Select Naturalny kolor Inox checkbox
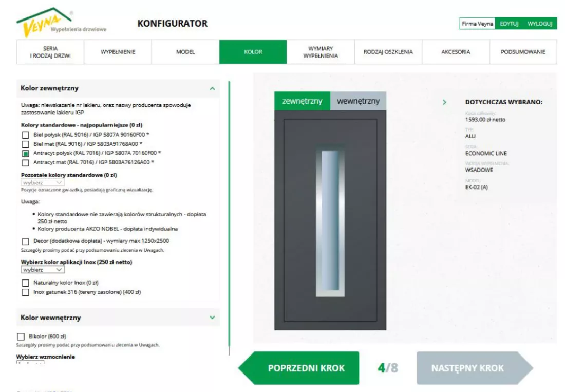The width and height of the screenshot is (565, 392). (x=25, y=283)
